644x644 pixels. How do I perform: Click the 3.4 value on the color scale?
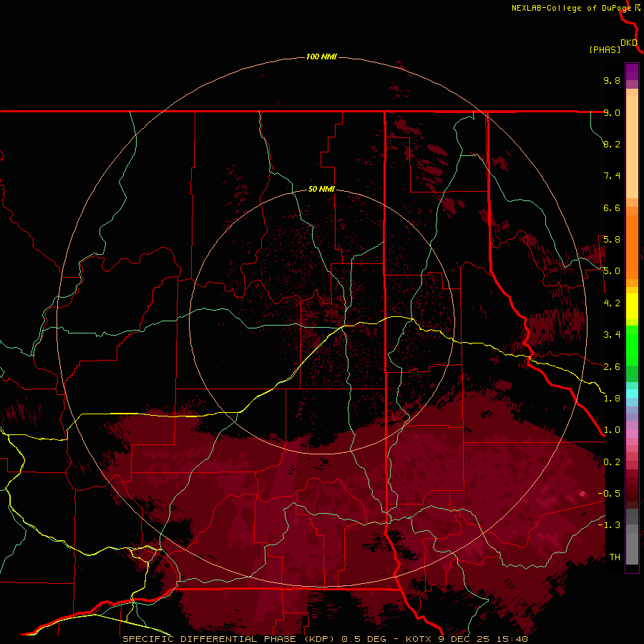click(612, 335)
